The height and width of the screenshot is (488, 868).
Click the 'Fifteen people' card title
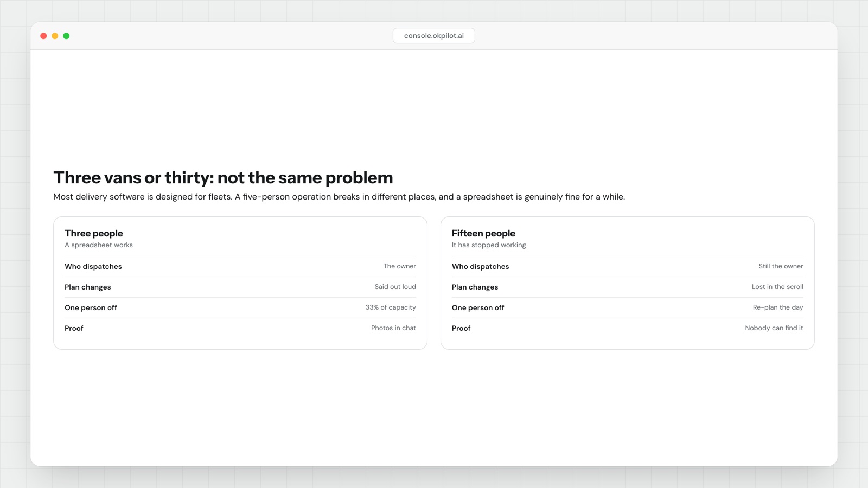coord(483,233)
